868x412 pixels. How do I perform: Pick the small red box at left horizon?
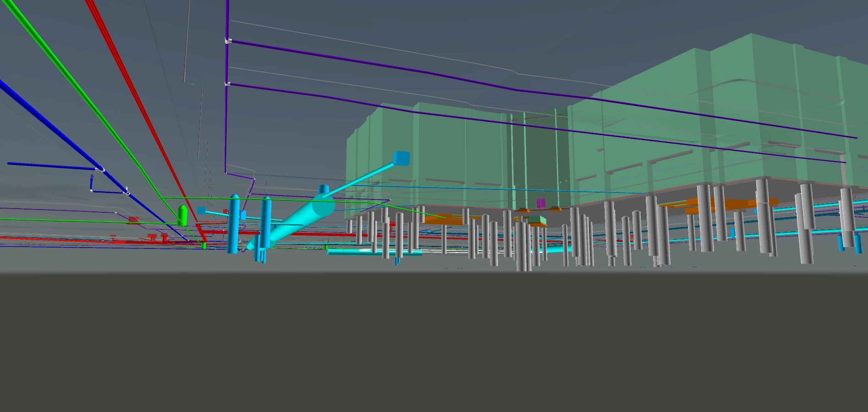click(133, 220)
